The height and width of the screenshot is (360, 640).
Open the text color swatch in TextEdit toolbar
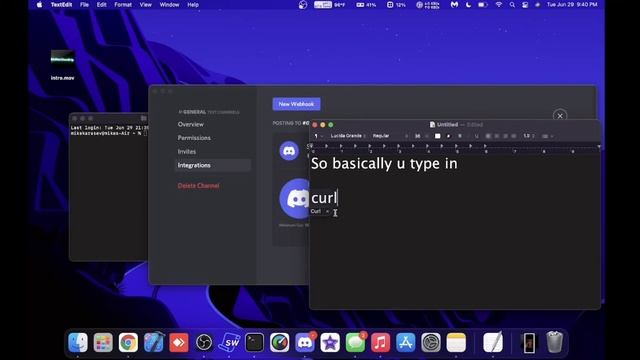(x=438, y=136)
